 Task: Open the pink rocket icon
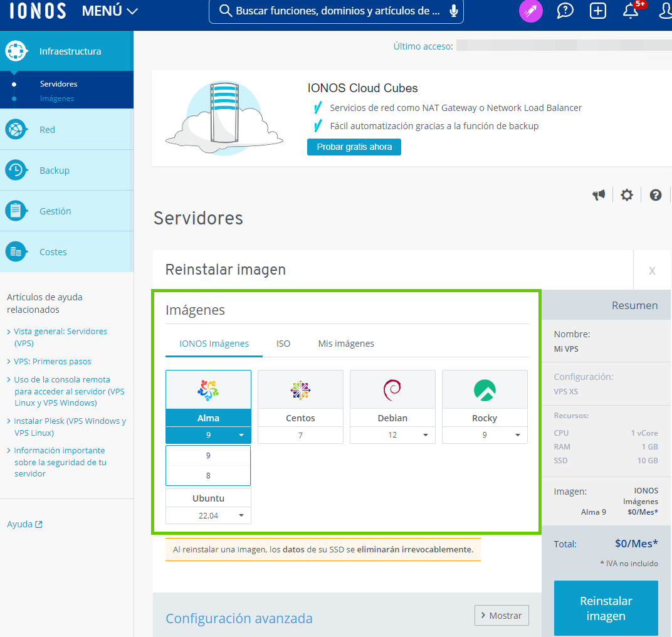click(x=530, y=11)
